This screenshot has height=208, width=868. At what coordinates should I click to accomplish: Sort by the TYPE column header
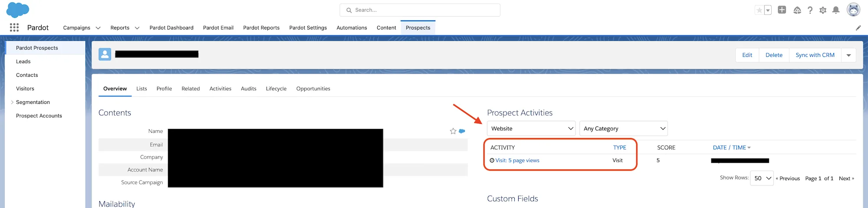coord(620,148)
